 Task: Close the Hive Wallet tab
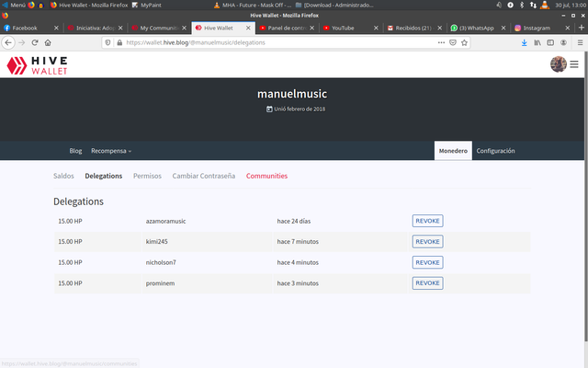click(x=248, y=28)
